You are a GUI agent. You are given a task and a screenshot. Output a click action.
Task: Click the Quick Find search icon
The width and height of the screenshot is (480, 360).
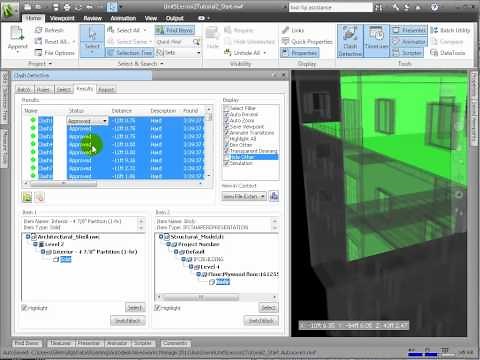tap(196, 42)
